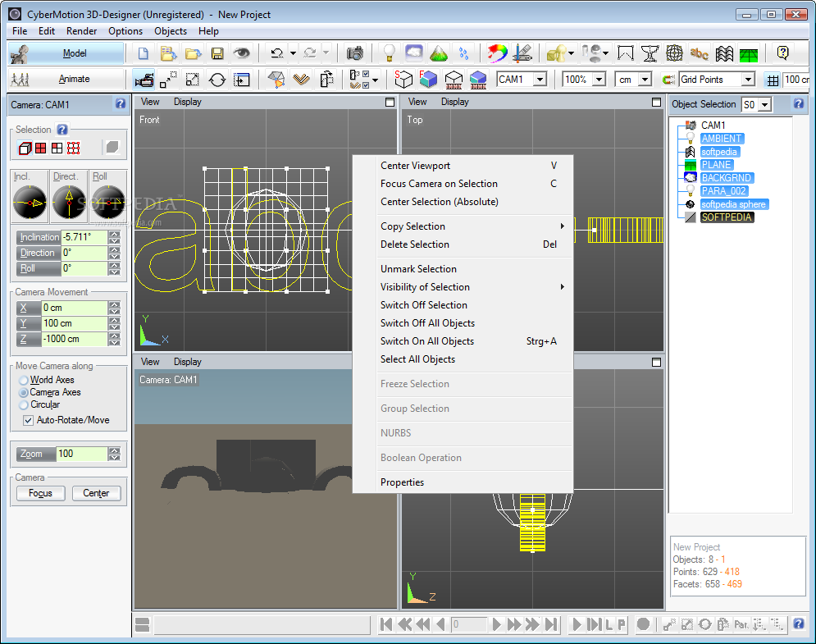Click the grid toggle icon
This screenshot has height=644, width=816.
click(773, 80)
